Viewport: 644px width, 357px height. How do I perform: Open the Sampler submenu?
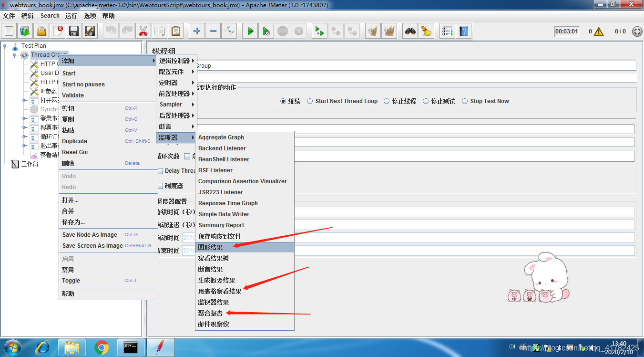(176, 105)
